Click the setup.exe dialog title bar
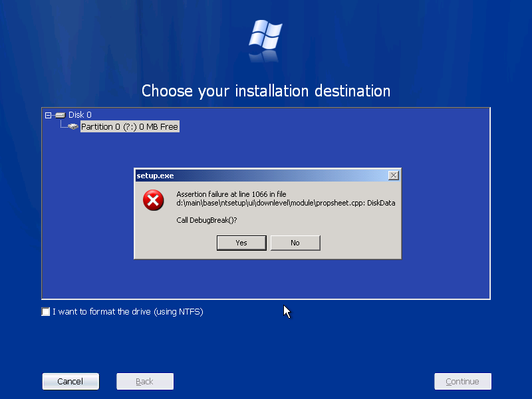The height and width of the screenshot is (399, 532). [x=261, y=176]
